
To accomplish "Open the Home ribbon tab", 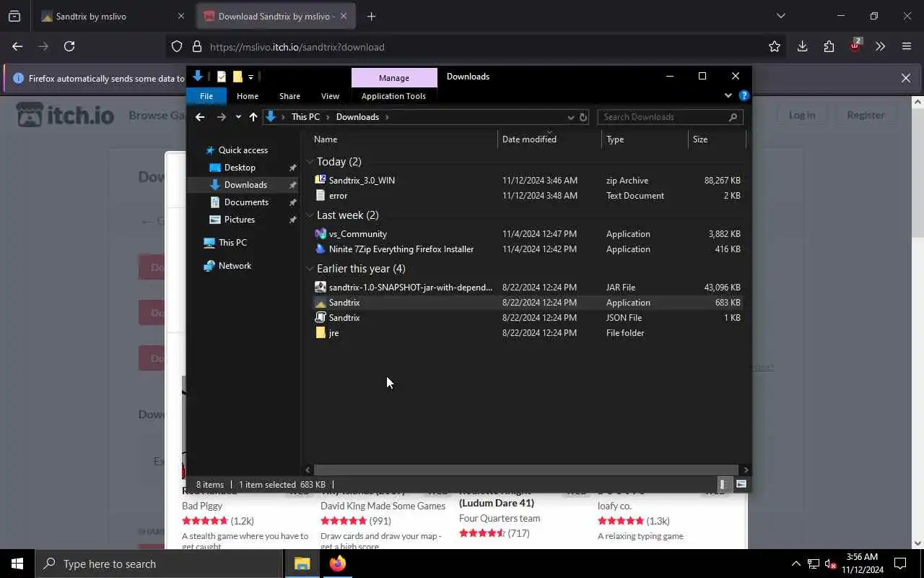I will [x=248, y=95].
